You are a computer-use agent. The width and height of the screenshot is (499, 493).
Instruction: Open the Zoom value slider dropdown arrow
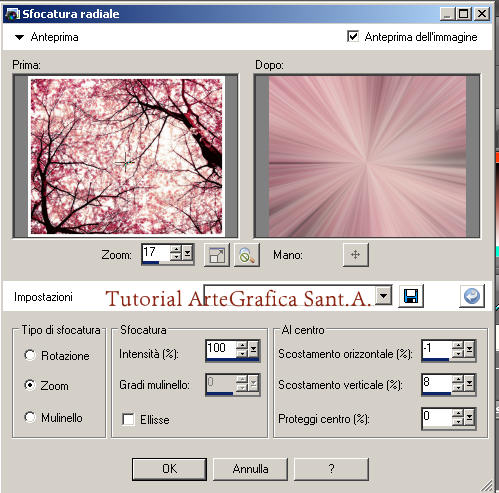pos(188,253)
